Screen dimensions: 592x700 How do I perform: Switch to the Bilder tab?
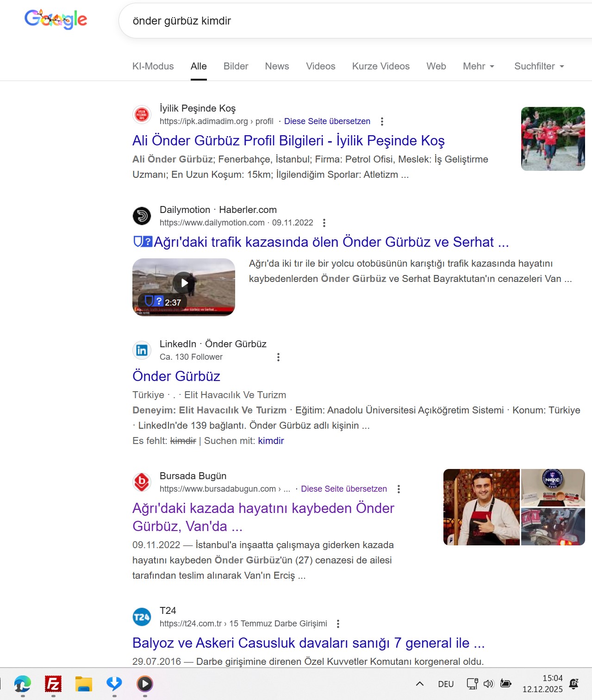[236, 66]
